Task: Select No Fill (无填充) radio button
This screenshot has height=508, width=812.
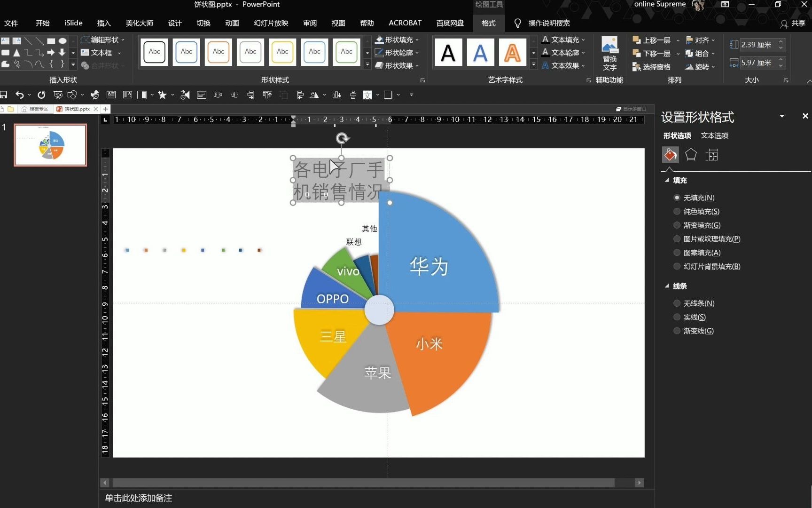Action: (x=677, y=198)
